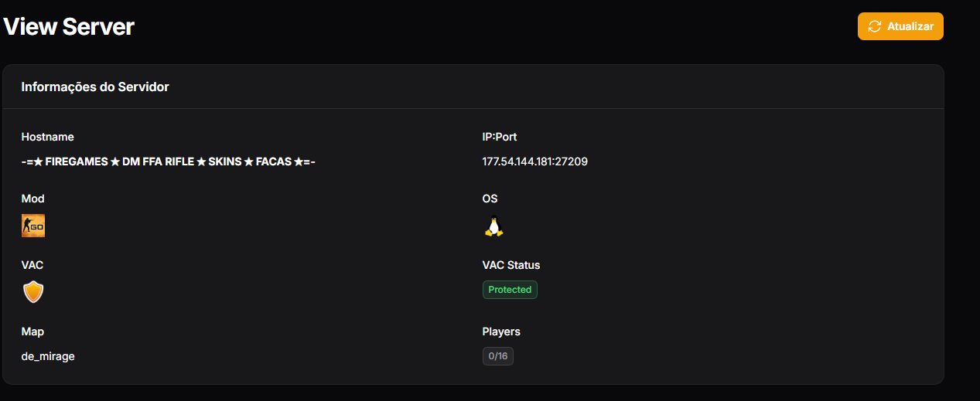Viewport: 980px width, 401px height.
Task: Click the Map field label
Action: click(x=32, y=331)
